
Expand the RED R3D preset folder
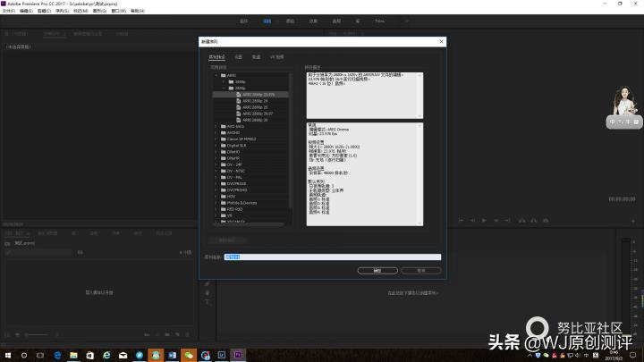coord(216,208)
